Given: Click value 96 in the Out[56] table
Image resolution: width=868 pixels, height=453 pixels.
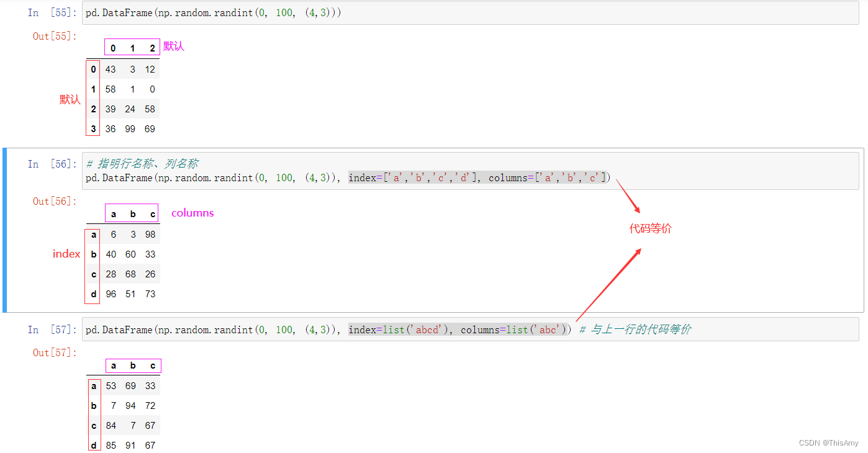Looking at the screenshot, I should coord(111,294).
